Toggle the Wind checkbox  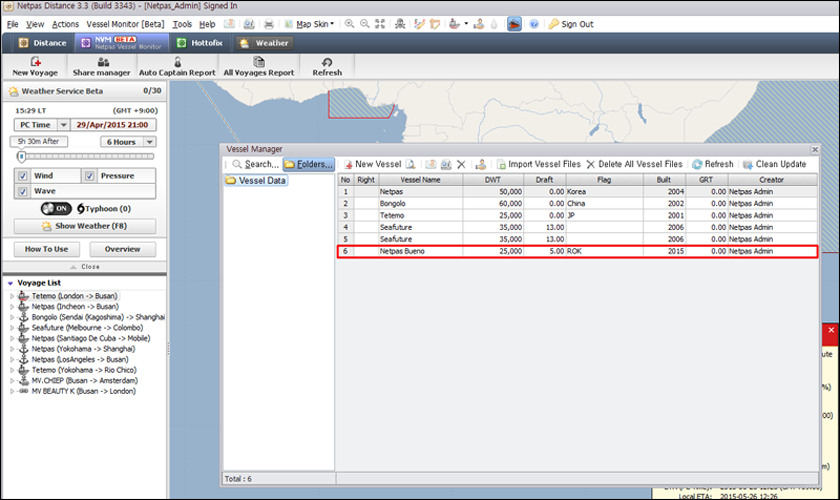pos(22,176)
